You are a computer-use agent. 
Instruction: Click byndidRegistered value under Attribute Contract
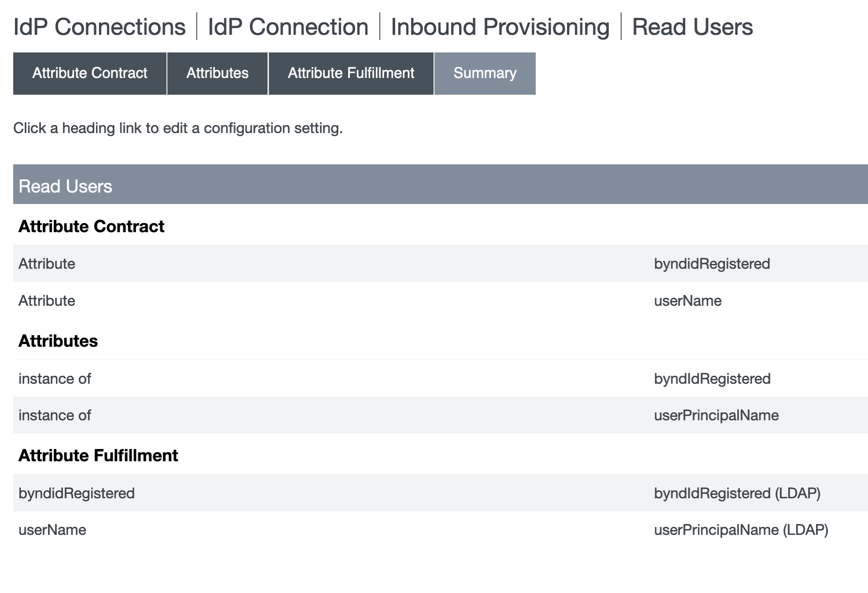tap(712, 264)
